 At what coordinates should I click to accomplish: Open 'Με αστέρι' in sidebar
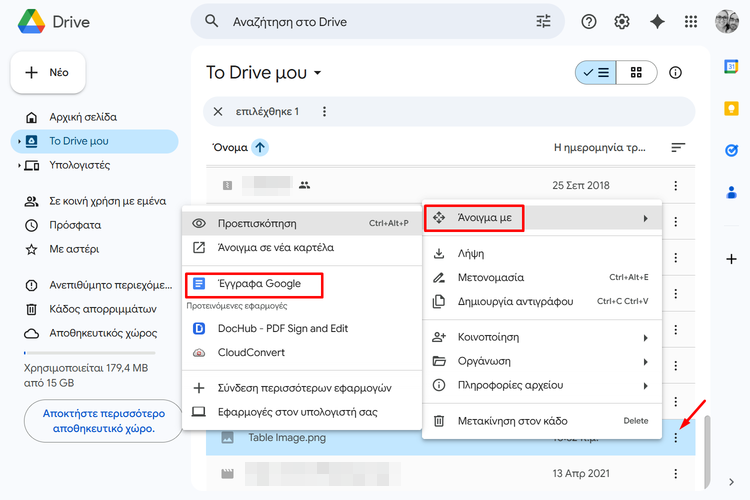pos(94,249)
